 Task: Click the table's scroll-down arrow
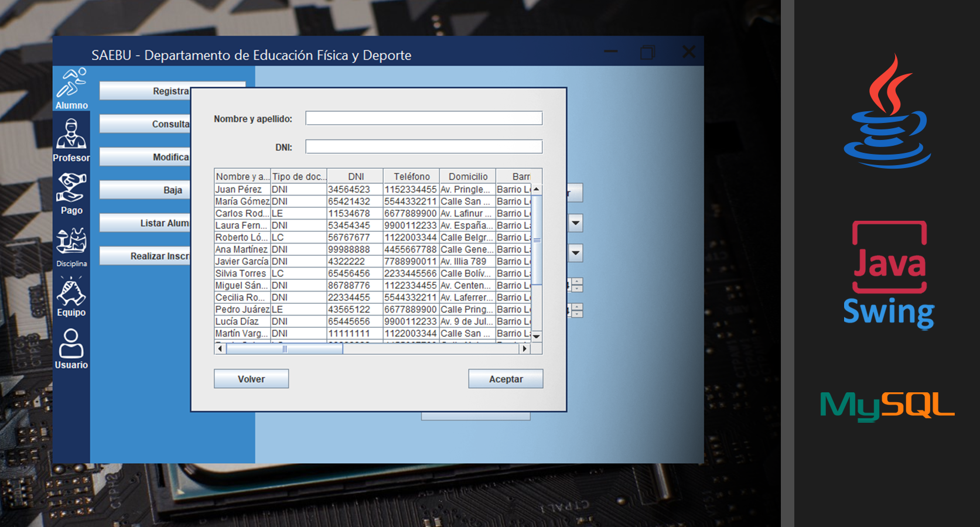[536, 336]
